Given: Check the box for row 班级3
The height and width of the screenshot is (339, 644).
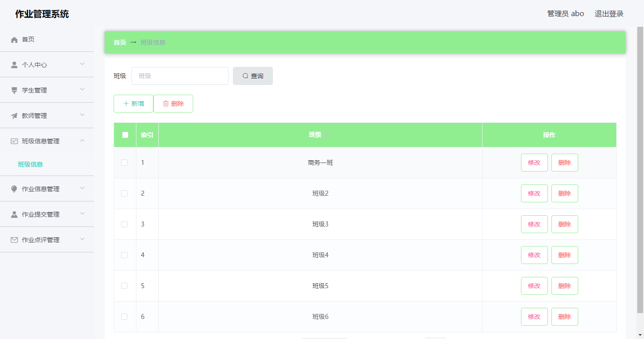Looking at the screenshot, I should pos(124,224).
